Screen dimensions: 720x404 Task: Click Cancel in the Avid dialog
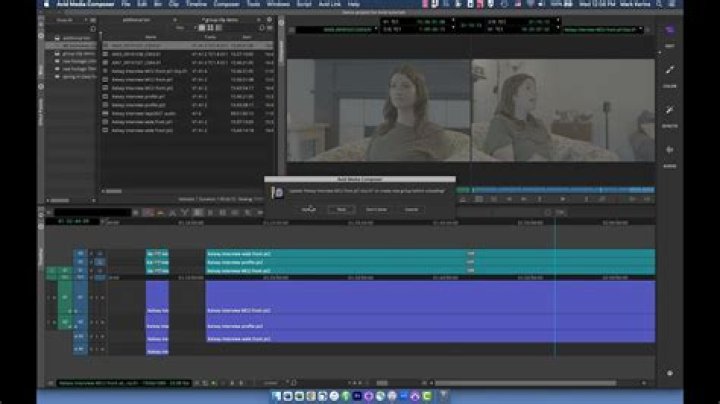click(410, 209)
